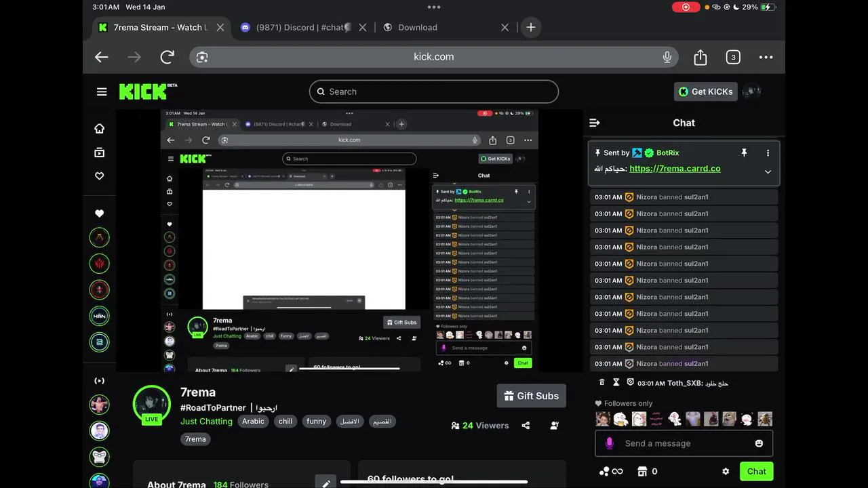Viewport: 868px width, 488px height.
Task: Click the filled heart sidebar icon
Action: click(99, 213)
